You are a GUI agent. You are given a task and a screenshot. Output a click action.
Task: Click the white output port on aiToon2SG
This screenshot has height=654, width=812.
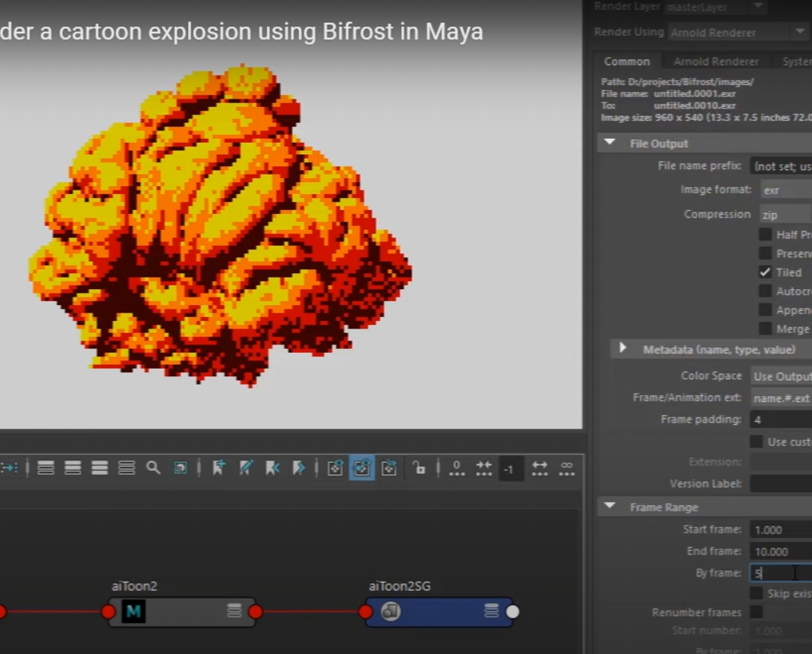coord(513,612)
